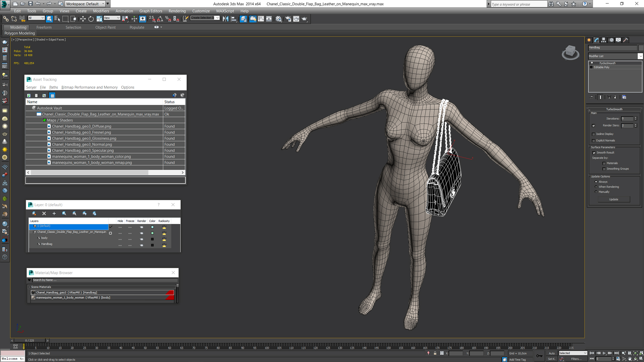Switch to the Create command panel tab
The height and width of the screenshot is (362, 644).
pos(589,40)
